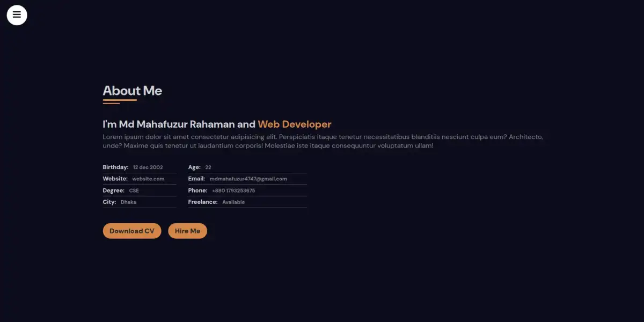This screenshot has height=322, width=644.
Task: Click the Download CV button
Action: [x=132, y=231]
